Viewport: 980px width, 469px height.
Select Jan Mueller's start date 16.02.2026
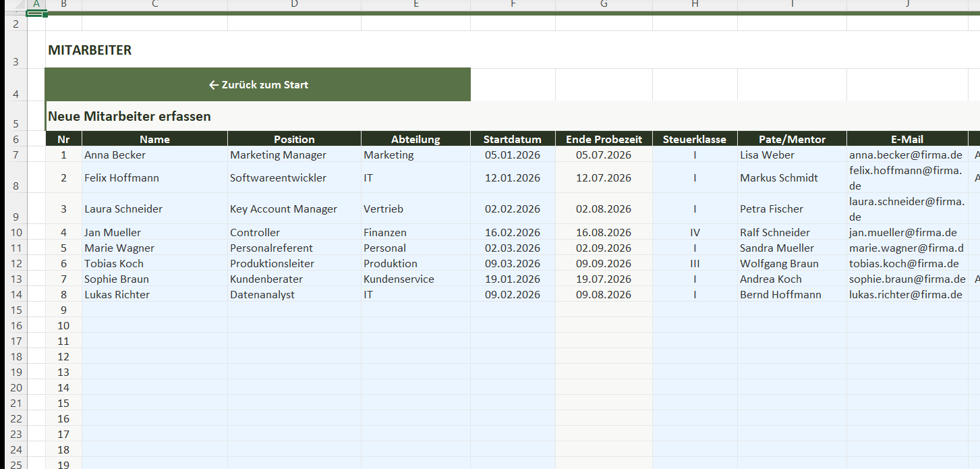(x=513, y=233)
